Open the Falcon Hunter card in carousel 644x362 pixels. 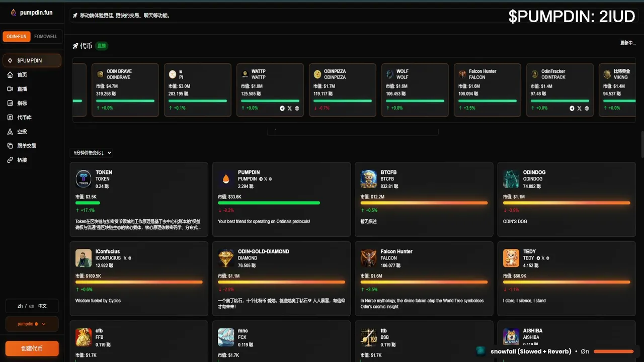tap(488, 90)
